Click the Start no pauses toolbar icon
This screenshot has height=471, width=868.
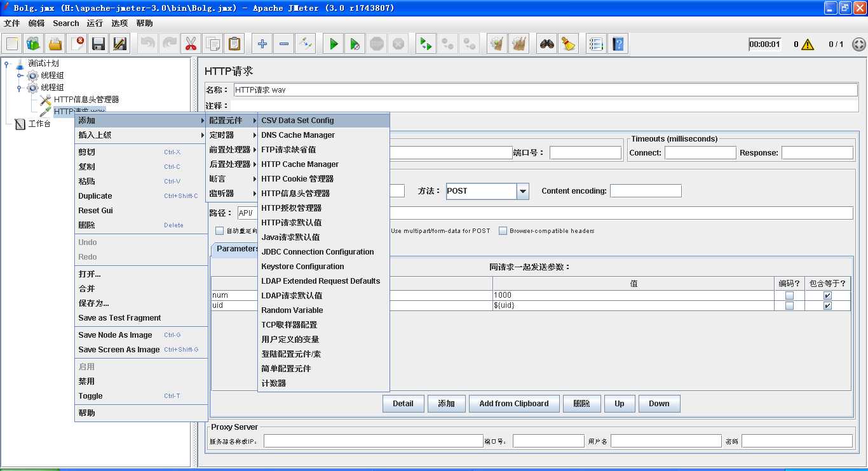click(x=355, y=44)
